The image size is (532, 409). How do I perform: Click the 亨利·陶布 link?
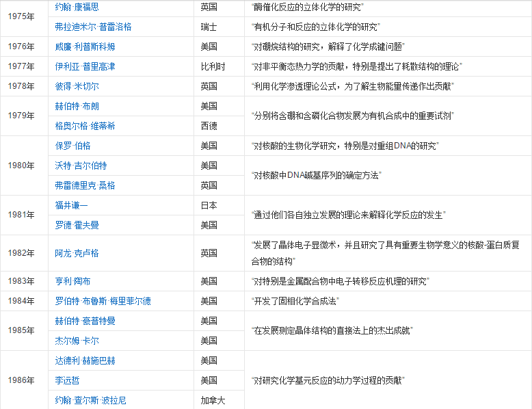(72, 281)
